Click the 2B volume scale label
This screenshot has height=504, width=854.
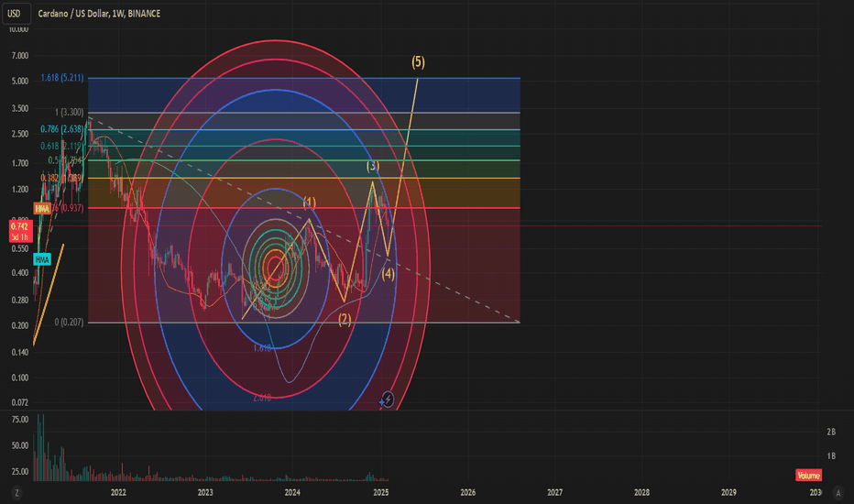pyautogui.click(x=831, y=432)
